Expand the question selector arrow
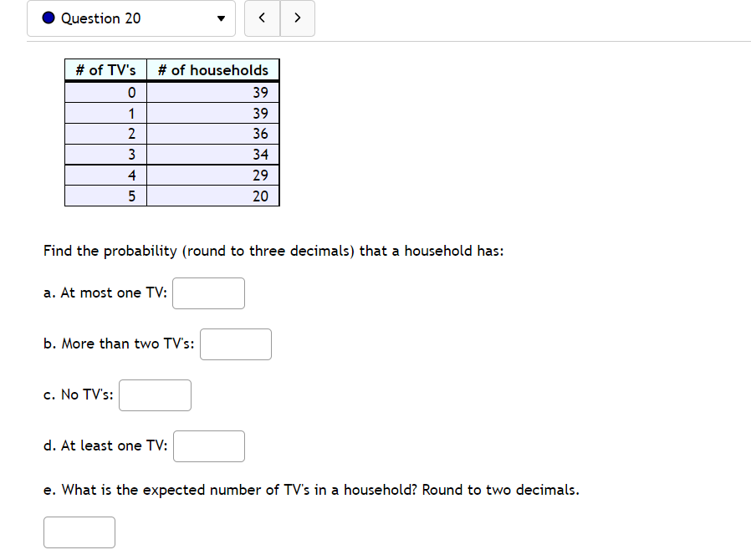Image resolution: width=751 pixels, height=560 pixels. point(220,18)
